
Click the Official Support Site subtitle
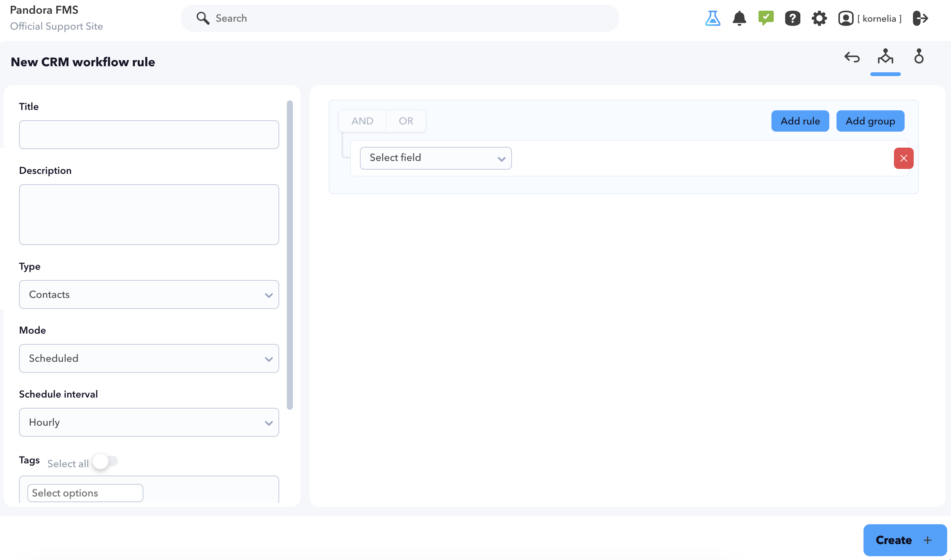point(56,26)
